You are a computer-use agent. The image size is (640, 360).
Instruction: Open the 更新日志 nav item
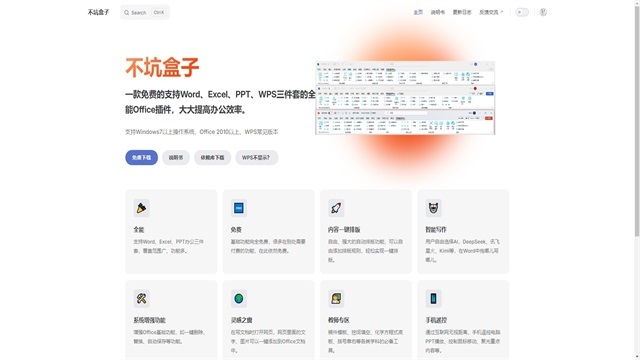click(462, 12)
